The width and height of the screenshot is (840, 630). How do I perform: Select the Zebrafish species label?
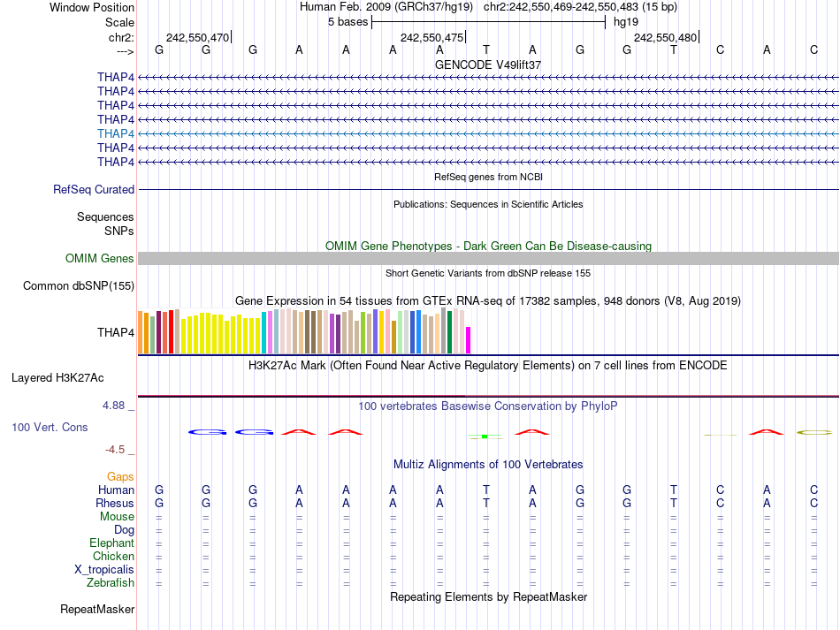pyautogui.click(x=111, y=582)
